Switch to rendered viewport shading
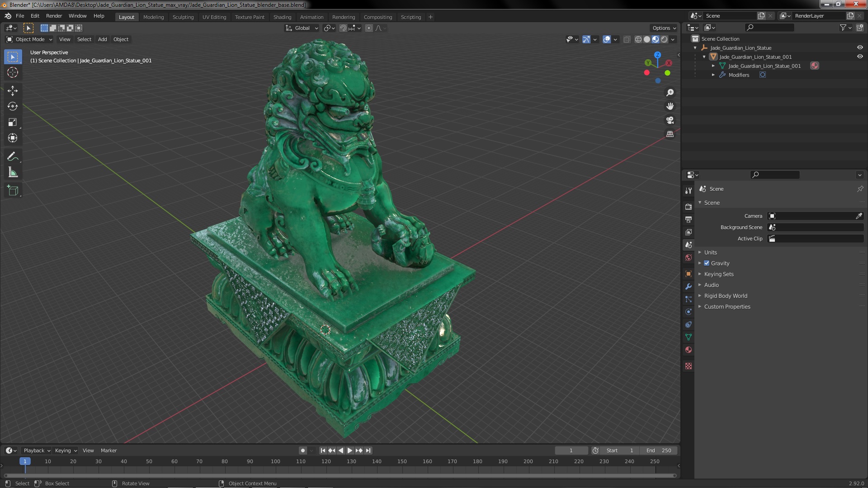This screenshot has height=488, width=868. 664,39
